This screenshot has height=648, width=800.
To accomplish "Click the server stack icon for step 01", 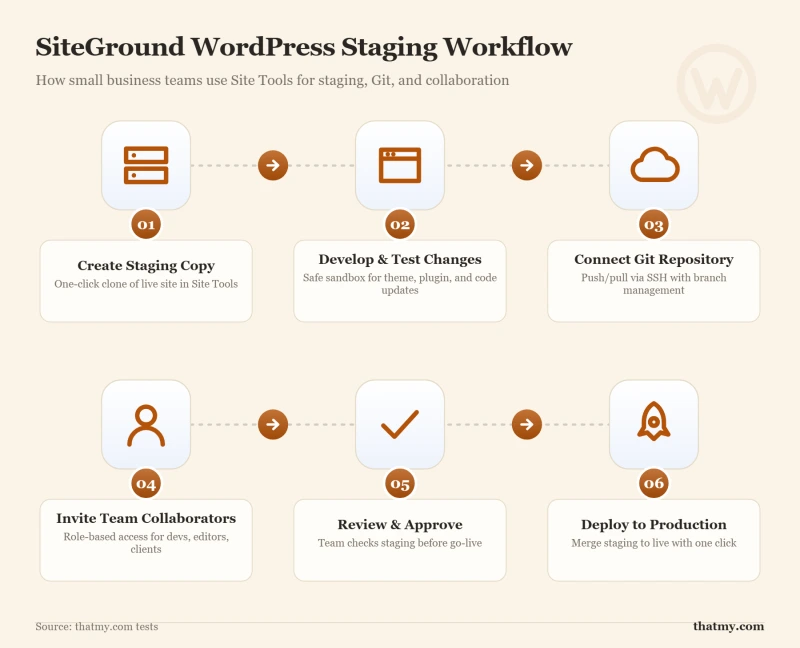I will click(146, 165).
